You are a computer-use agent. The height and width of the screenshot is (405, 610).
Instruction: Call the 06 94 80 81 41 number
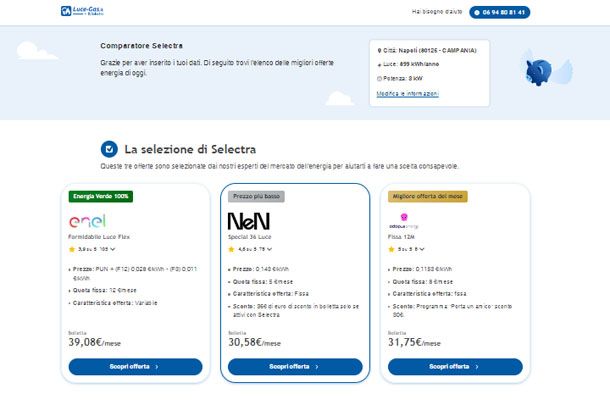pyautogui.click(x=500, y=12)
